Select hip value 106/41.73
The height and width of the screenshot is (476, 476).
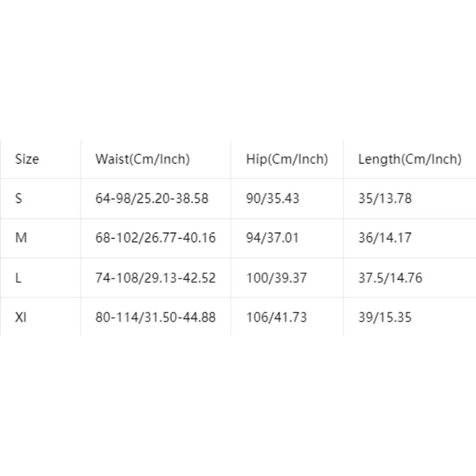point(277,317)
